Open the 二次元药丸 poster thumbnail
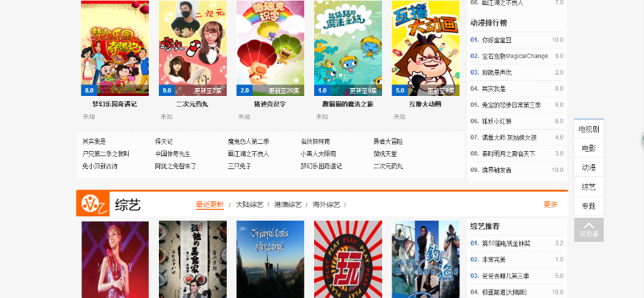The width and height of the screenshot is (644, 298). [x=192, y=48]
